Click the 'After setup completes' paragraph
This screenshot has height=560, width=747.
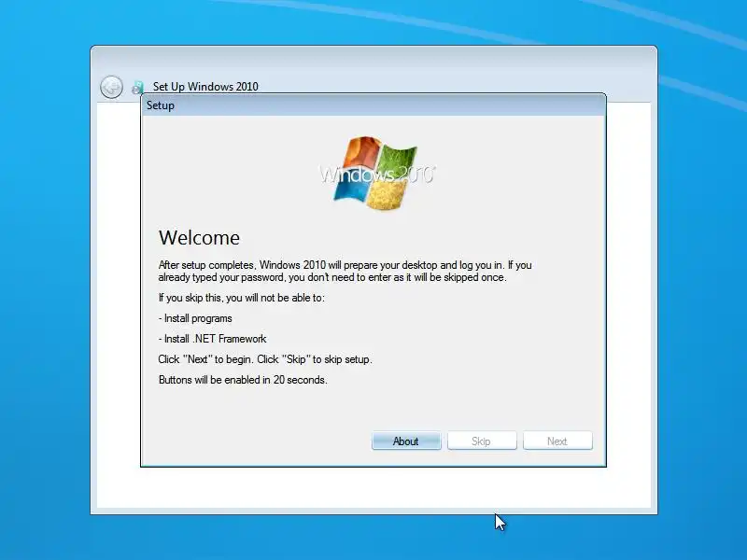click(x=345, y=271)
